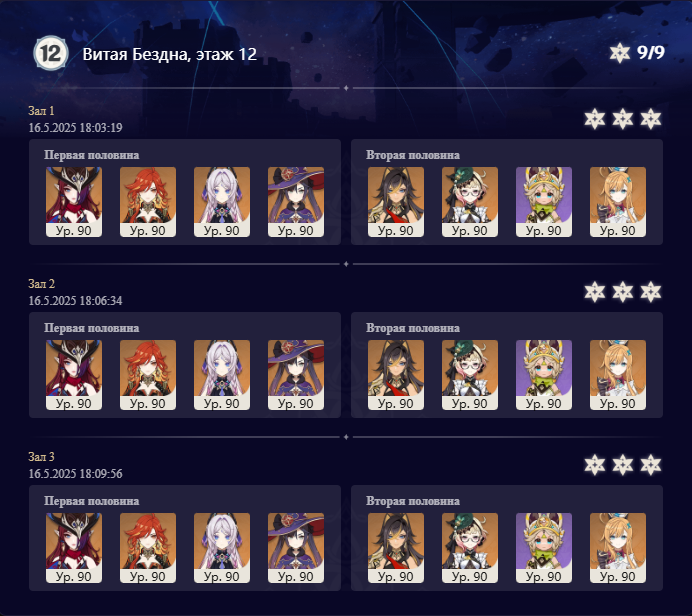
Task: Click first star icon of Зал 1
Action: pyautogui.click(x=594, y=119)
